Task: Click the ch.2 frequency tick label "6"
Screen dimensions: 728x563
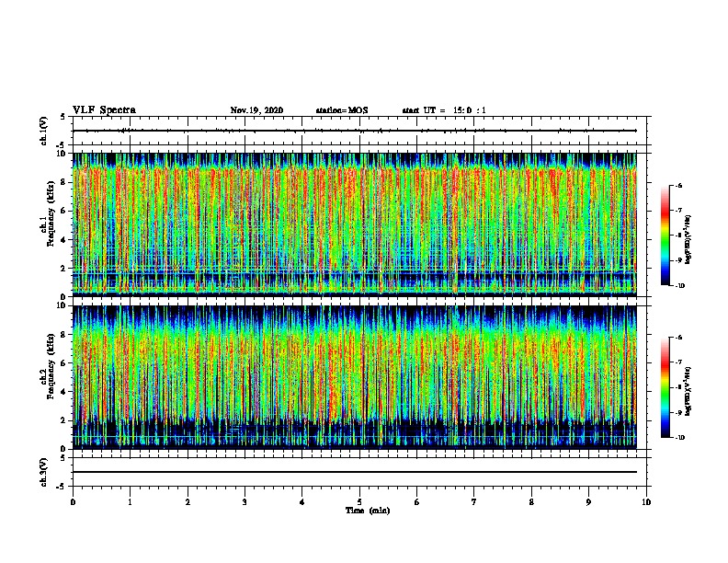Action: point(64,363)
